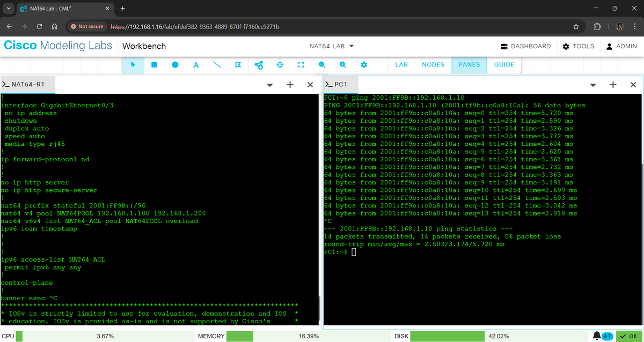Click 'nat64 prefix stateful 2001:FF9B::/96' line
Image resolution: width=644 pixels, height=342 pixels.
pyautogui.click(x=74, y=206)
